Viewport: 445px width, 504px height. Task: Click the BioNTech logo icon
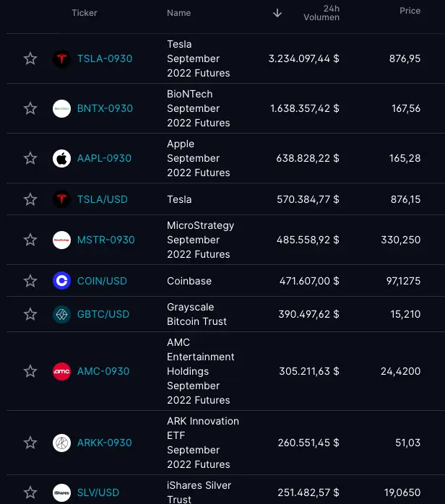point(61,108)
